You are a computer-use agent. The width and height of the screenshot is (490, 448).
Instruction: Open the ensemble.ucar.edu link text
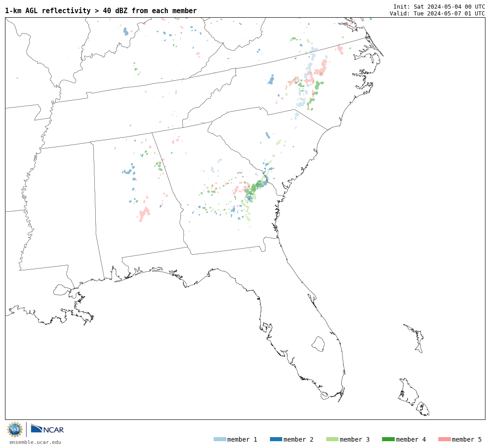(35, 443)
